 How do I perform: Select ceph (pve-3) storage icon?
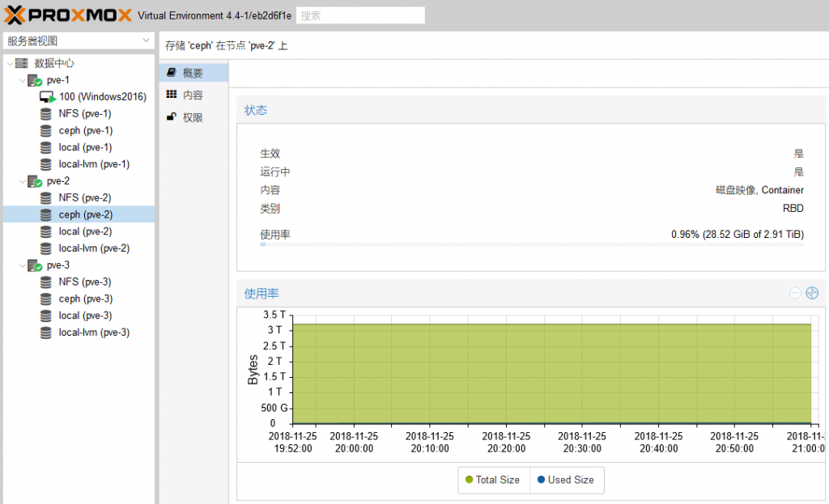coord(46,299)
